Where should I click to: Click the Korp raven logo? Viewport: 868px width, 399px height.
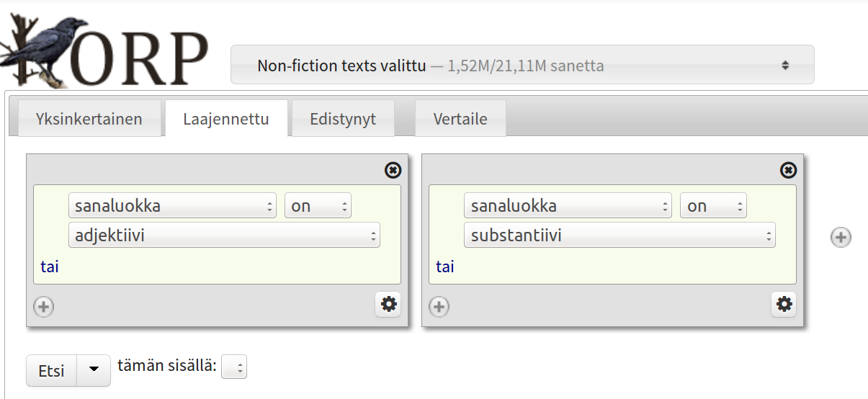(x=104, y=50)
